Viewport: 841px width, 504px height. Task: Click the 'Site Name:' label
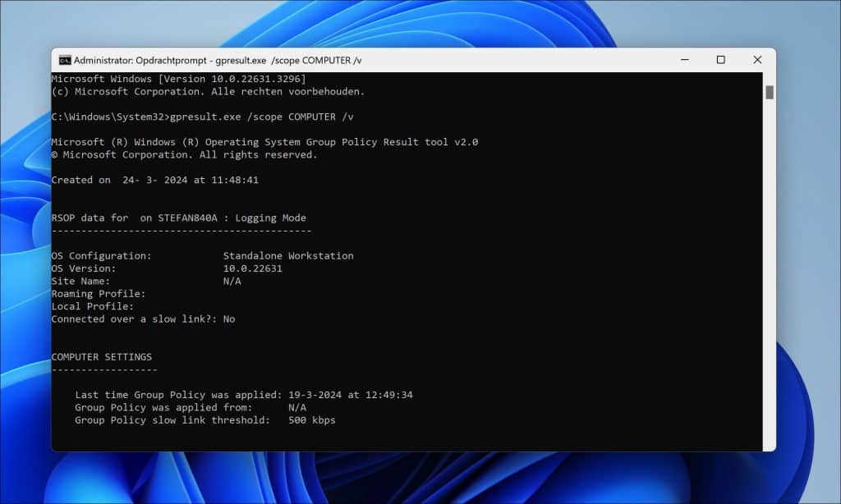(x=80, y=282)
